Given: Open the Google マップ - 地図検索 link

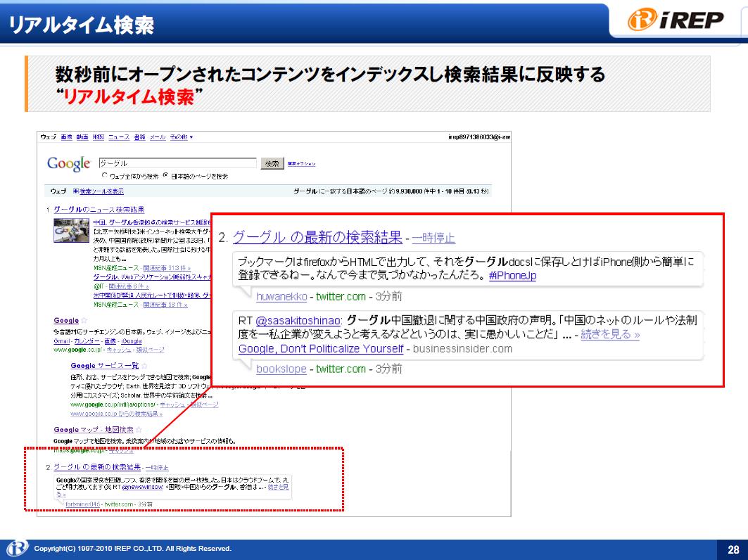Looking at the screenshot, I should [x=94, y=430].
